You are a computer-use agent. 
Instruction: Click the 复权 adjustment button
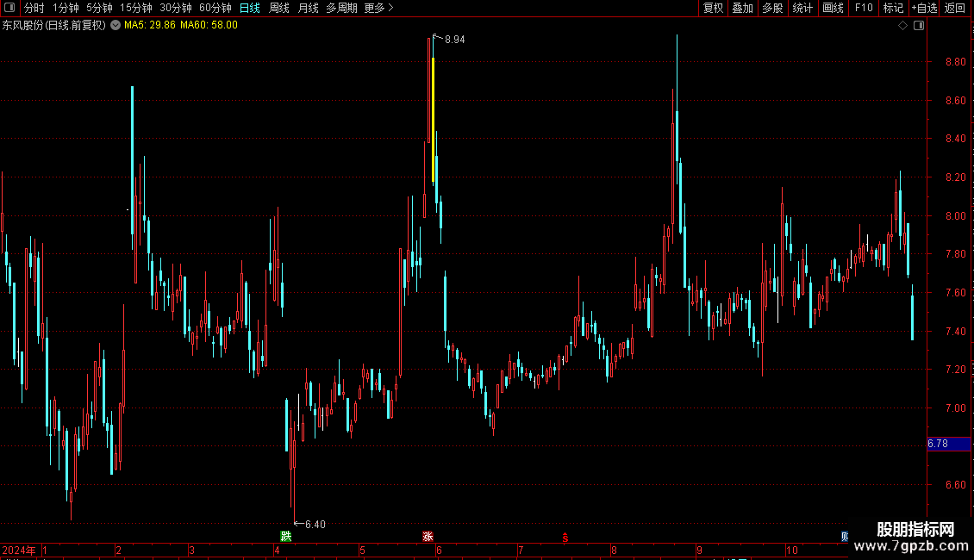click(x=713, y=8)
